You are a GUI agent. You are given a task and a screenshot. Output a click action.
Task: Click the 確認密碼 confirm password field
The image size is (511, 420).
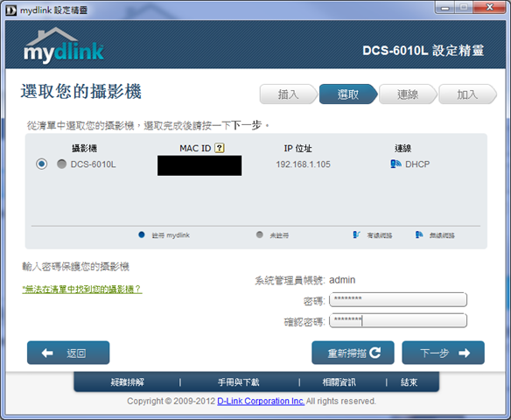pos(398,320)
